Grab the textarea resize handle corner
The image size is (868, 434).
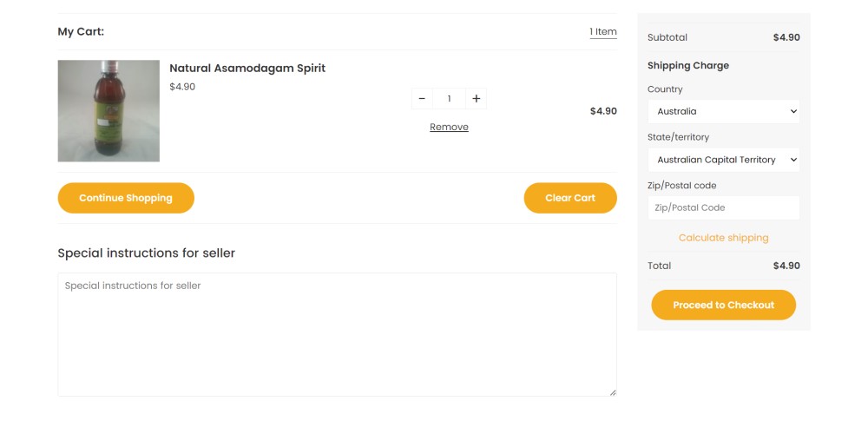pyautogui.click(x=613, y=392)
